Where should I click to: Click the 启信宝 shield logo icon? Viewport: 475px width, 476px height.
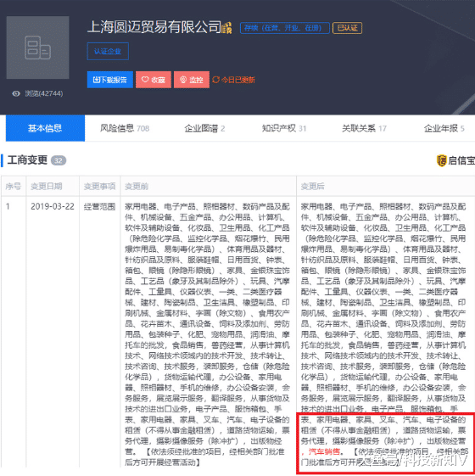tap(442, 160)
